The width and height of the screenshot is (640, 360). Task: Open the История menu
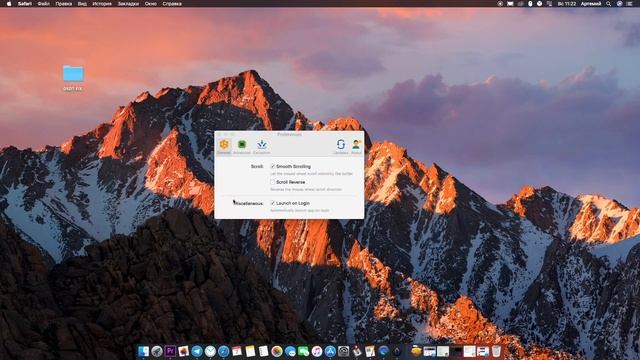(102, 4)
